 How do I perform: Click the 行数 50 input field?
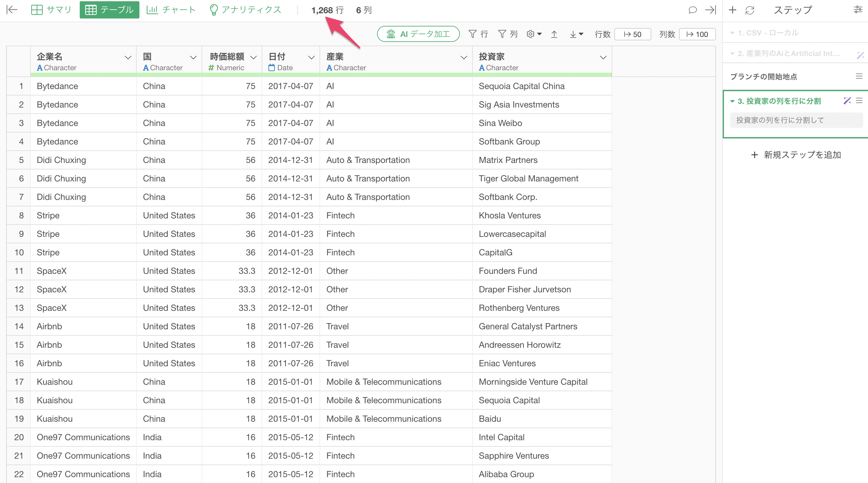coord(633,34)
